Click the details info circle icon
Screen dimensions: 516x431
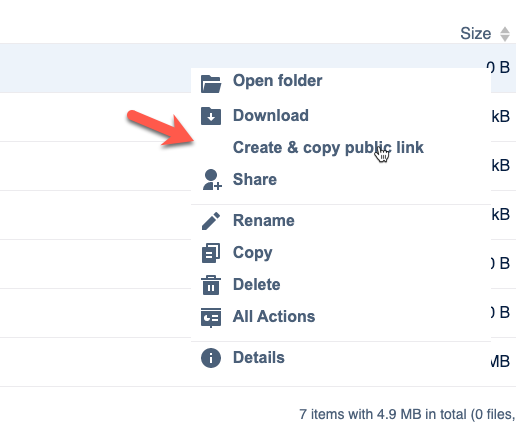point(211,358)
